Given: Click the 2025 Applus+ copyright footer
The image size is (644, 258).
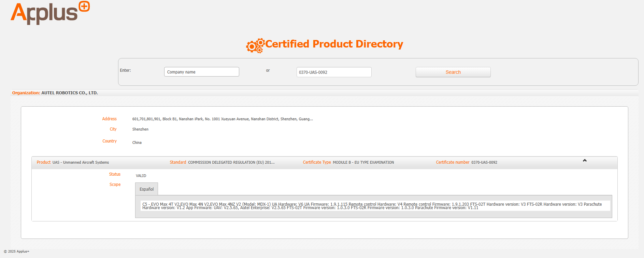Looking at the screenshot, I should (x=17, y=252).
